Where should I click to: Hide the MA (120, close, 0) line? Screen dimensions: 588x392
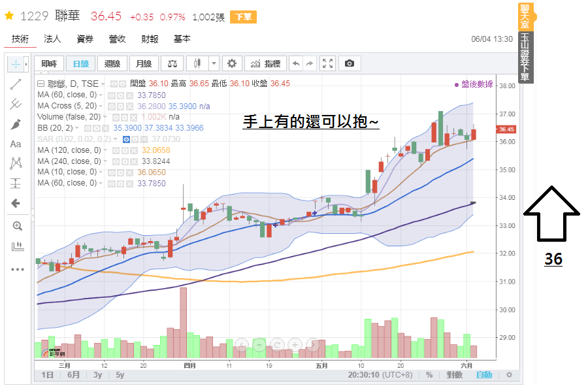116,150
